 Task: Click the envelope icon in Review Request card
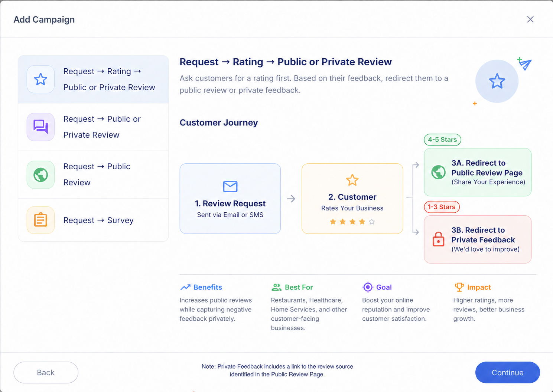pyautogui.click(x=230, y=186)
